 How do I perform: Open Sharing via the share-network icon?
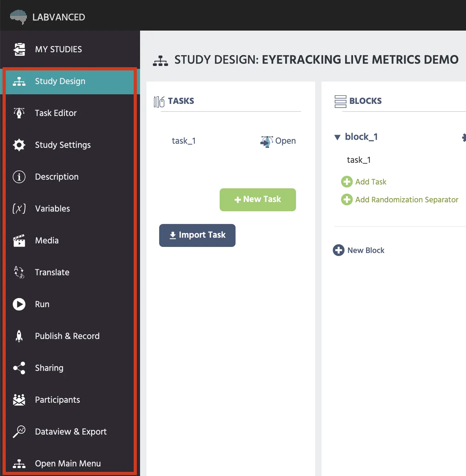(x=19, y=368)
